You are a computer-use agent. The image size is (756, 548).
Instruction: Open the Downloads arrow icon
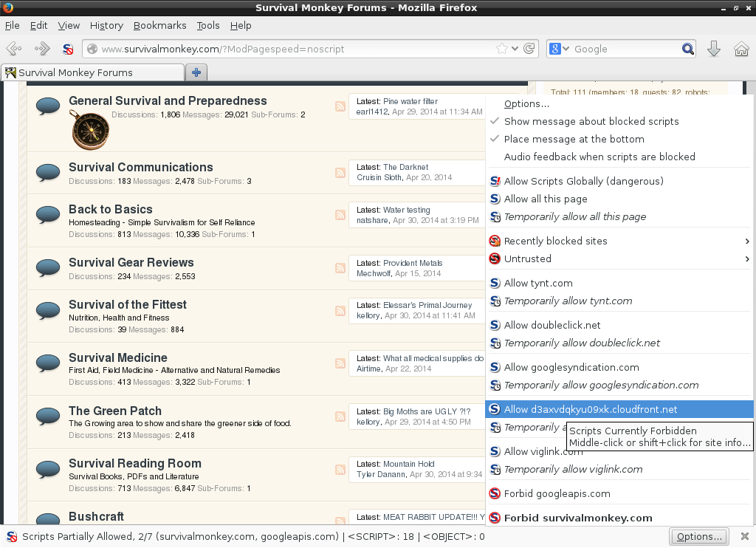coord(714,49)
